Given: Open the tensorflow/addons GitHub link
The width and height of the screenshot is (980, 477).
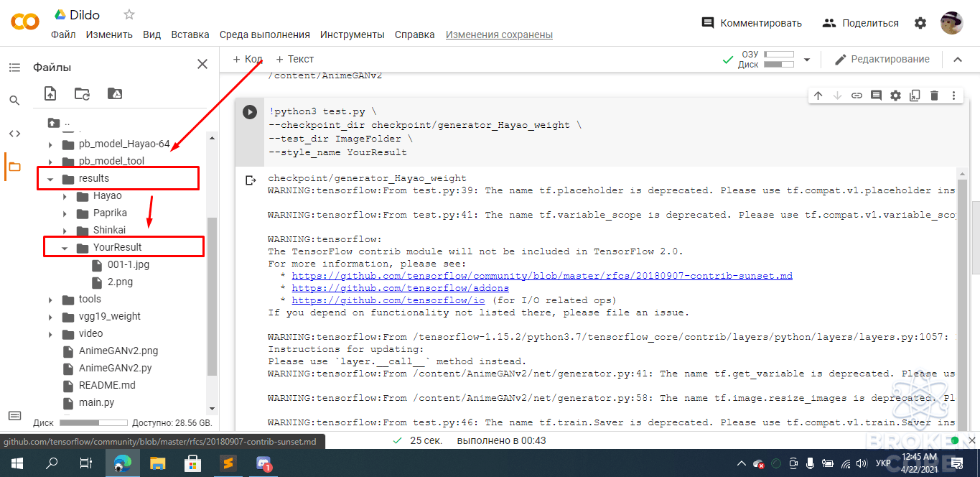Looking at the screenshot, I should 401,288.
